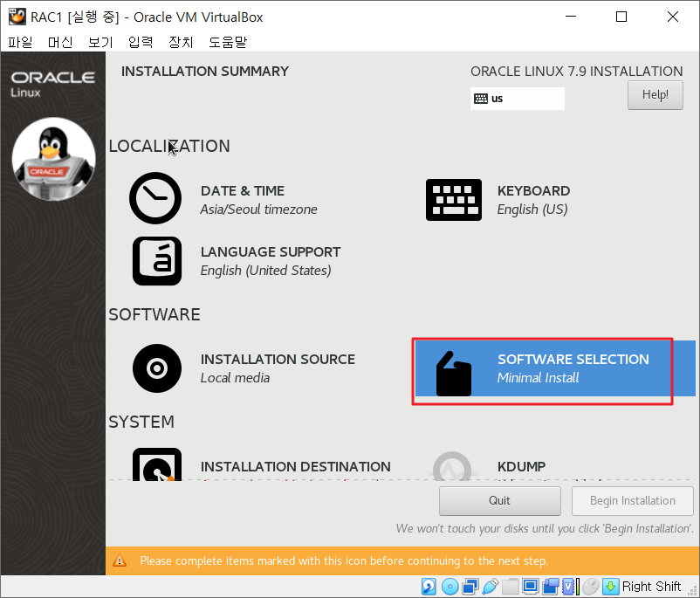Click the English (US) keyboard text

(x=532, y=210)
